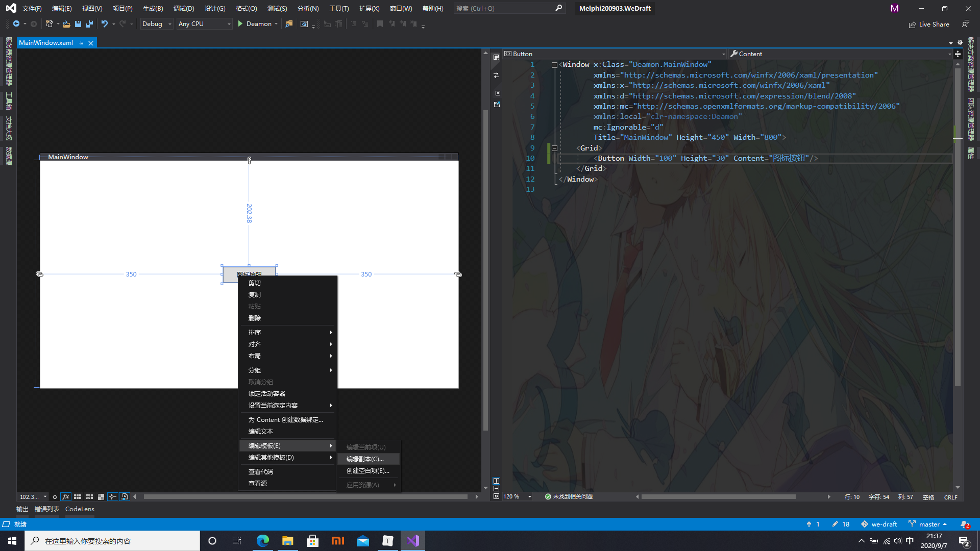Toggle project effects rendering with the fx button
The width and height of the screenshot is (980, 551).
[65, 496]
